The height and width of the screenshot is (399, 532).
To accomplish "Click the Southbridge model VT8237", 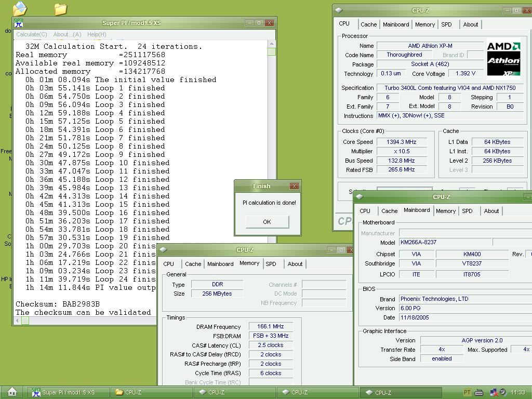I will tap(472, 263).
